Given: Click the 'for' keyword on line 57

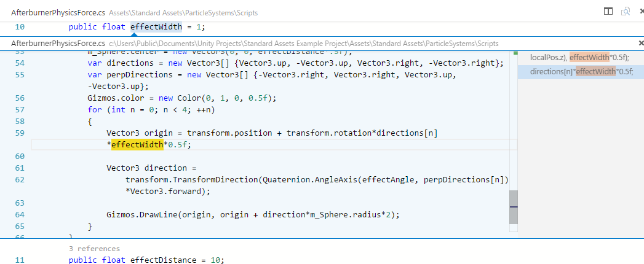Looking at the screenshot, I should pos(94,110).
